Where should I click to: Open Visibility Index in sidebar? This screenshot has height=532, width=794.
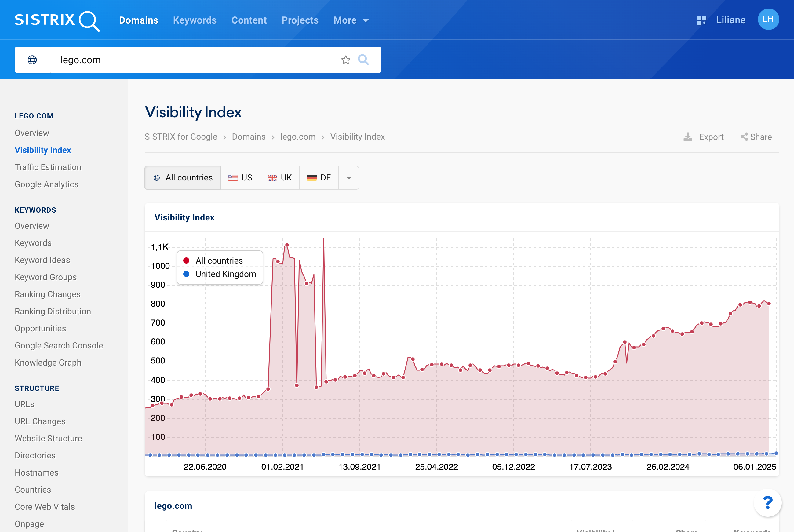(x=43, y=150)
